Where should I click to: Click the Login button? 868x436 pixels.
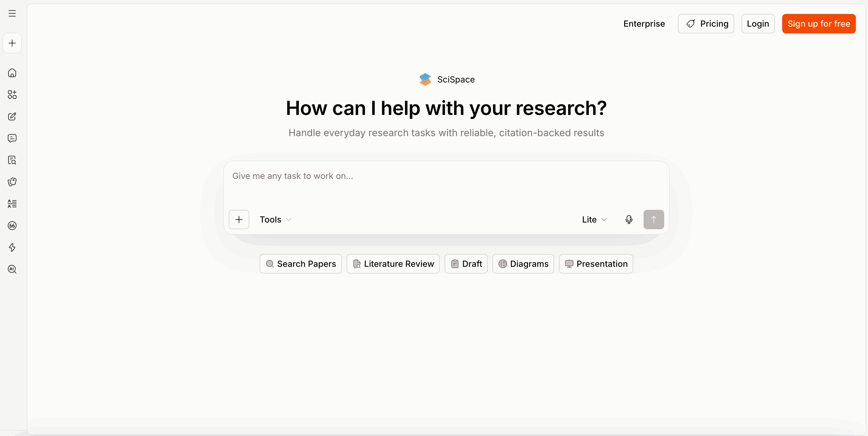pyautogui.click(x=758, y=24)
